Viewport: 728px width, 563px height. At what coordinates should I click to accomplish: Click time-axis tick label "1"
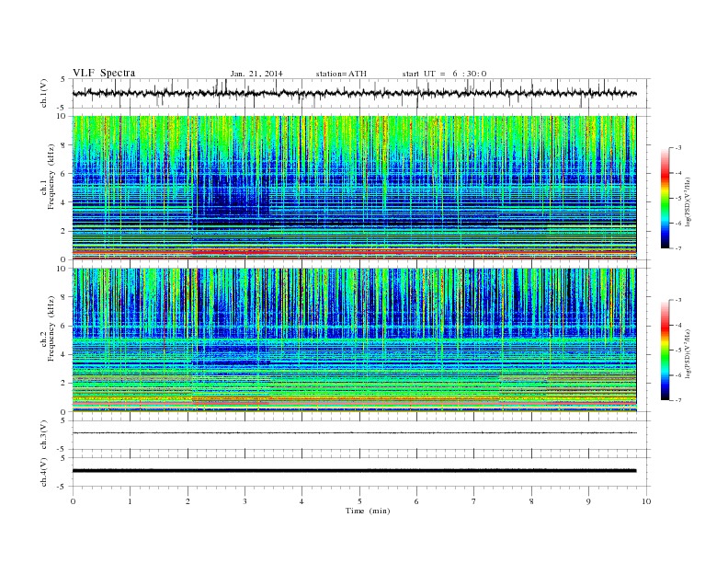pos(131,501)
